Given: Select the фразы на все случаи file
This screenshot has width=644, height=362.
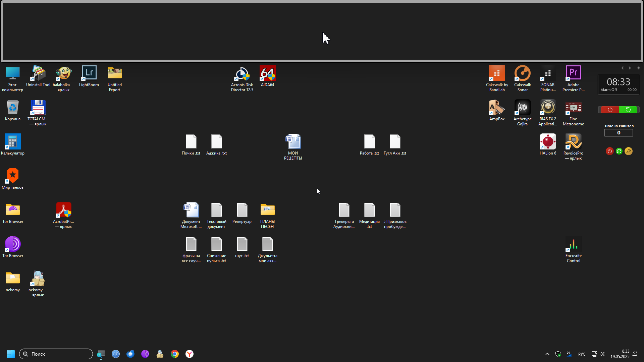Looking at the screenshot, I should 191,249.
